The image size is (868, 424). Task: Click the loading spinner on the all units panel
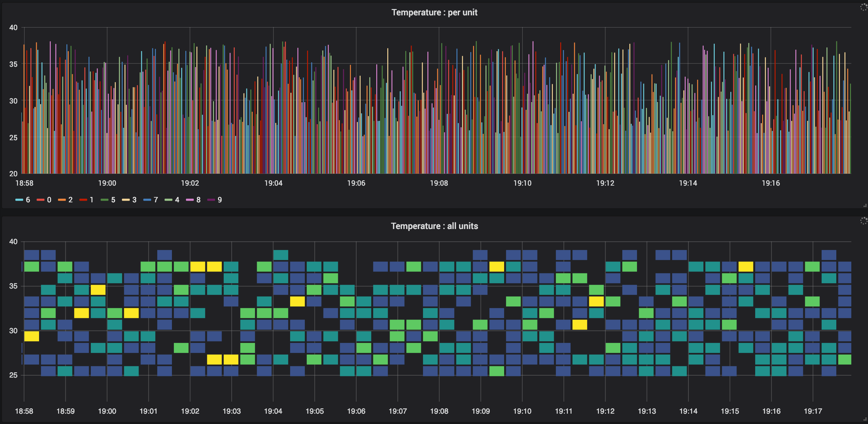(864, 221)
